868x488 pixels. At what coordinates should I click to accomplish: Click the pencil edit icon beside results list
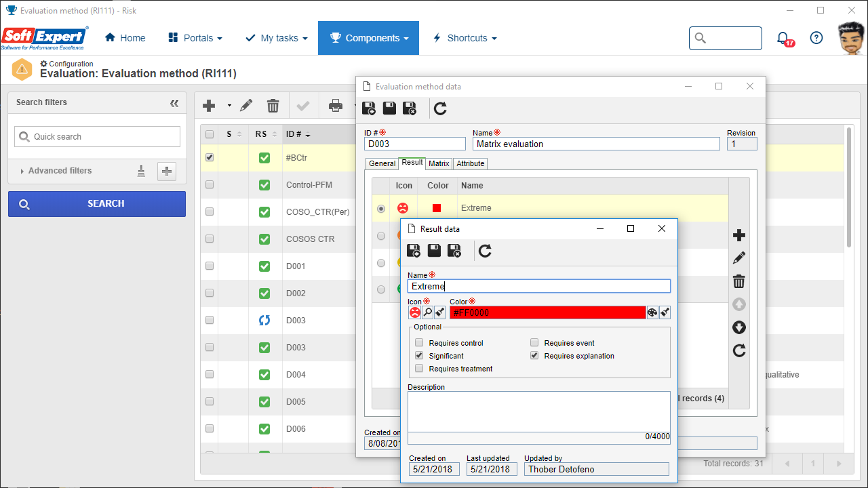pyautogui.click(x=739, y=258)
